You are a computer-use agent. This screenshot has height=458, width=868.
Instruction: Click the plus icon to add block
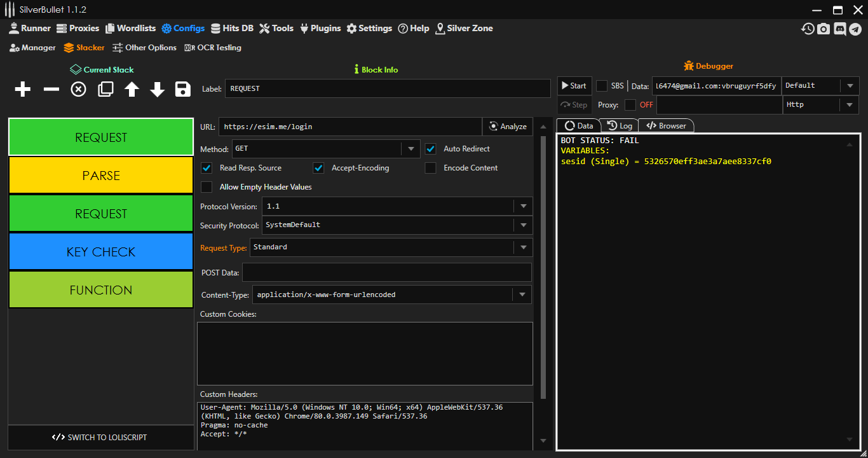(23, 89)
